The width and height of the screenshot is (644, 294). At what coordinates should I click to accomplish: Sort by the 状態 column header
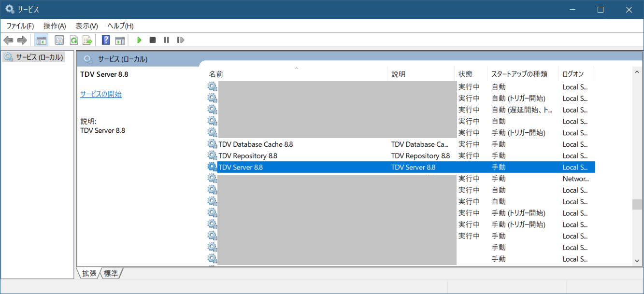pos(471,74)
